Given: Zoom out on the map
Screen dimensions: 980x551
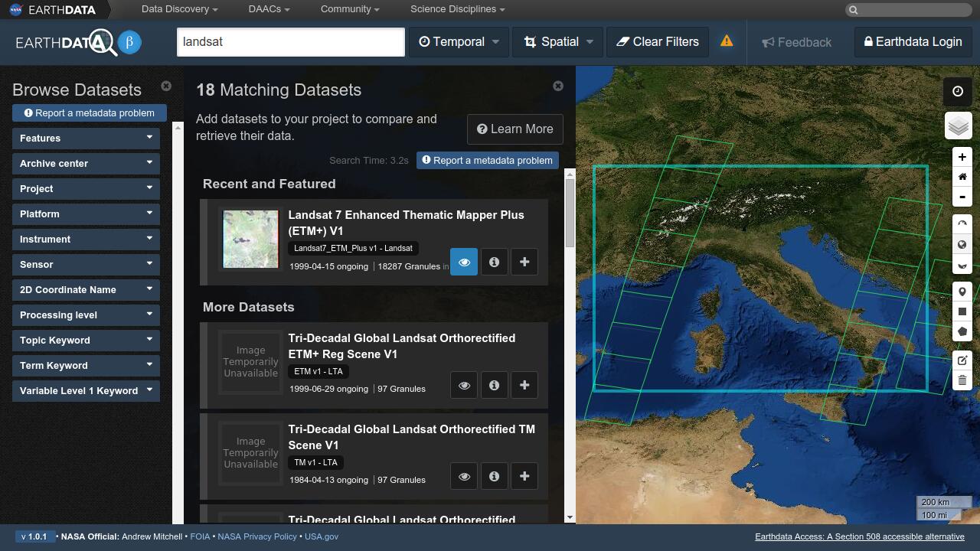Looking at the screenshot, I should (x=962, y=197).
